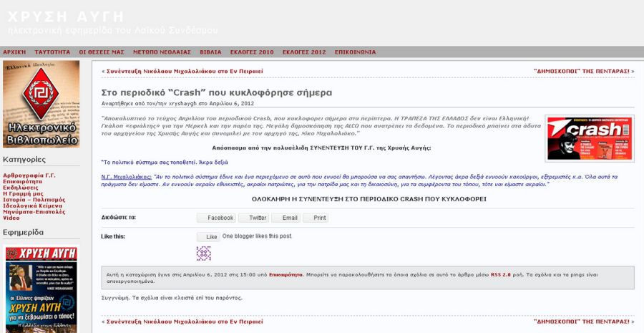Share the post via Email
The height and width of the screenshot is (333, 644).
pos(286,218)
